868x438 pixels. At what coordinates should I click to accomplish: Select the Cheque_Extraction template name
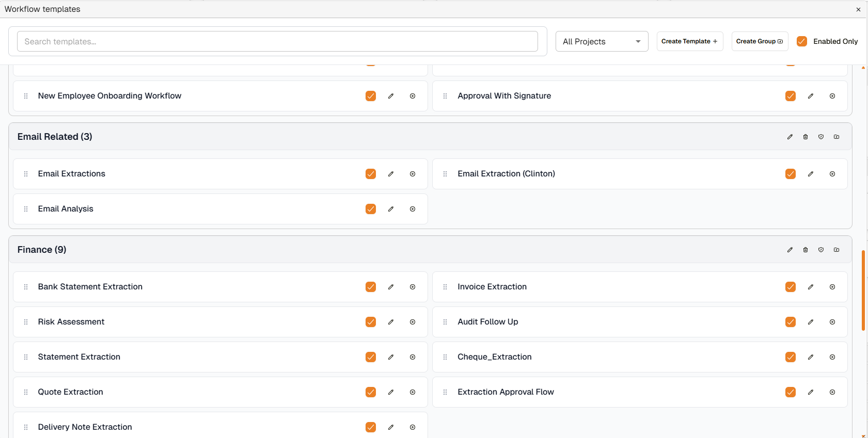[495, 357]
